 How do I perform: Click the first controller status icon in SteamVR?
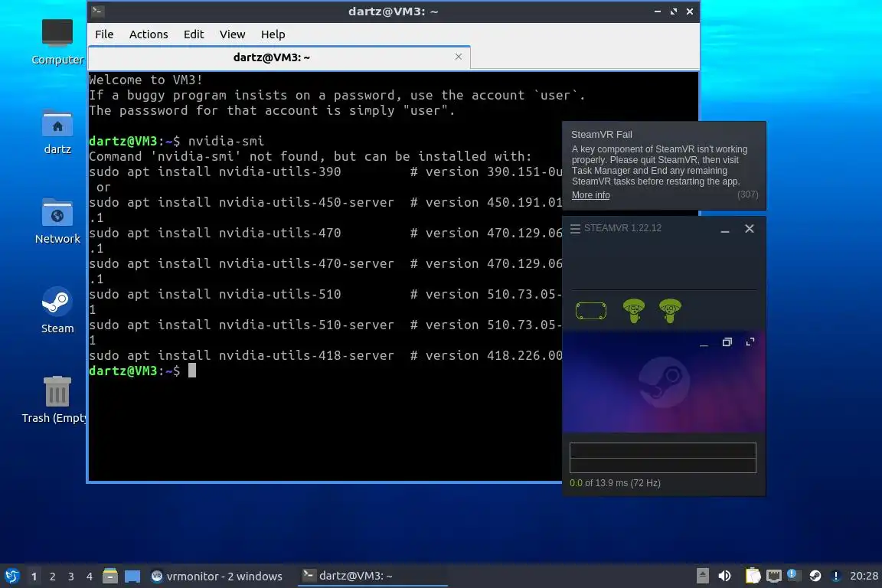click(633, 311)
